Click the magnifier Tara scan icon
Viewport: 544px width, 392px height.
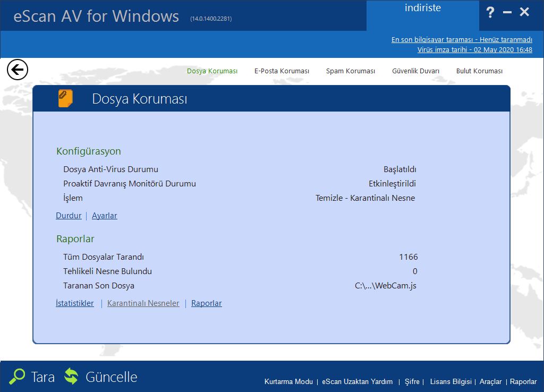[x=17, y=377]
